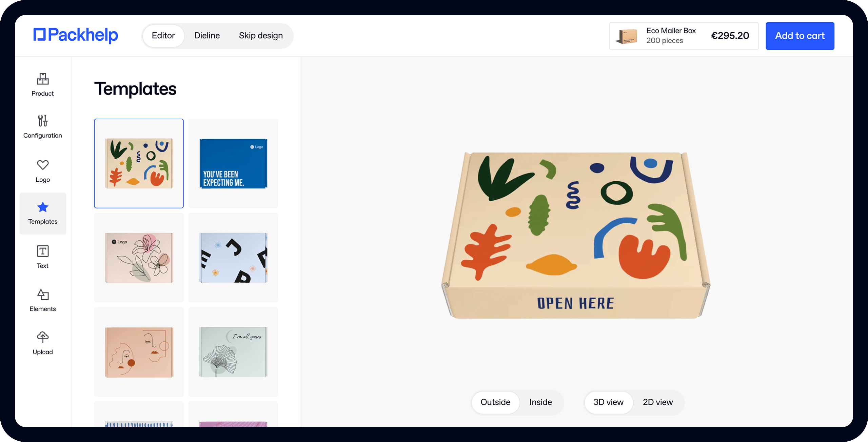Toggle to 2D view

(657, 402)
